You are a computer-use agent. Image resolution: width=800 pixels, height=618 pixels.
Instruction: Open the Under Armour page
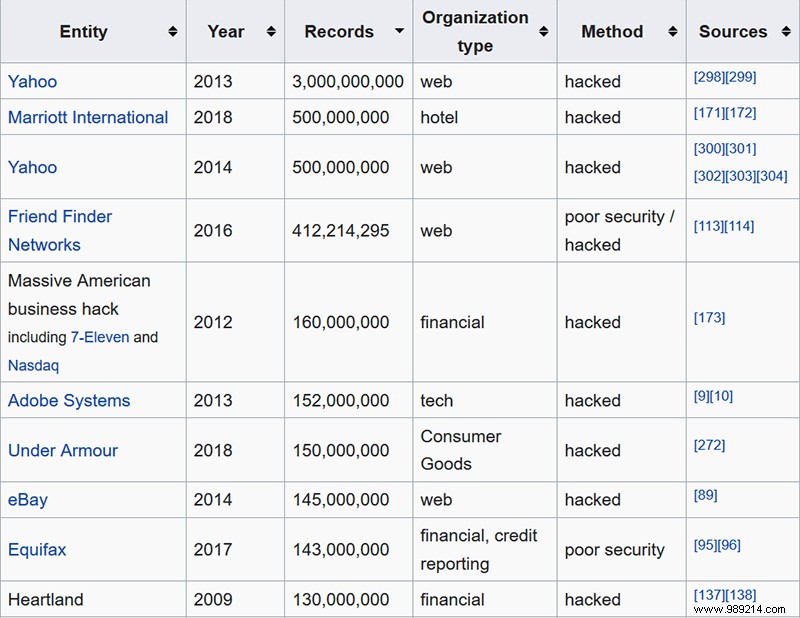(x=63, y=450)
